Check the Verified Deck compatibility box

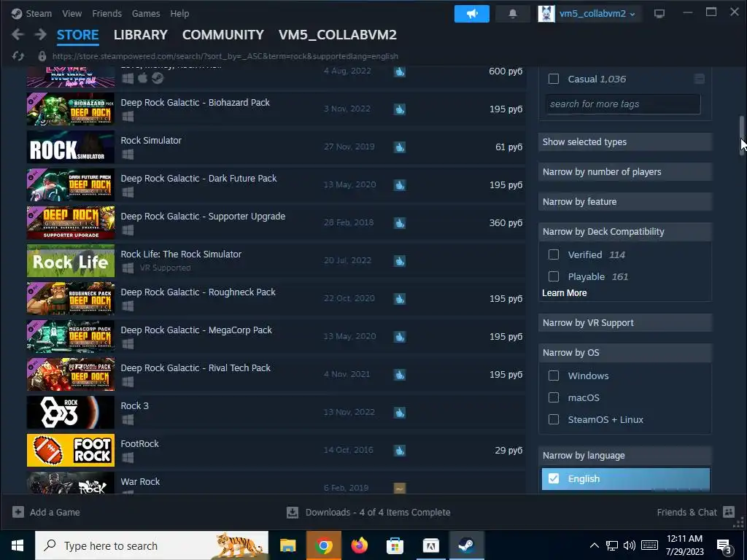(x=554, y=254)
